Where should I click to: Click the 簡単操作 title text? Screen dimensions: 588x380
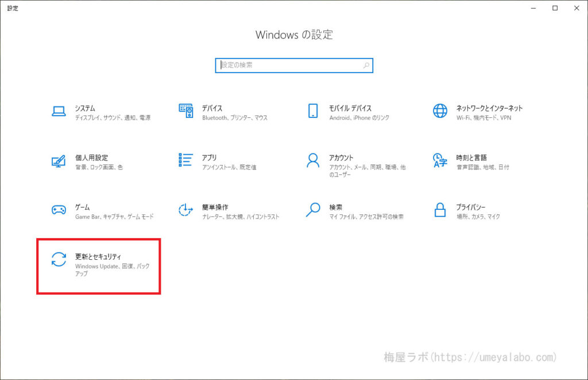tap(215, 208)
